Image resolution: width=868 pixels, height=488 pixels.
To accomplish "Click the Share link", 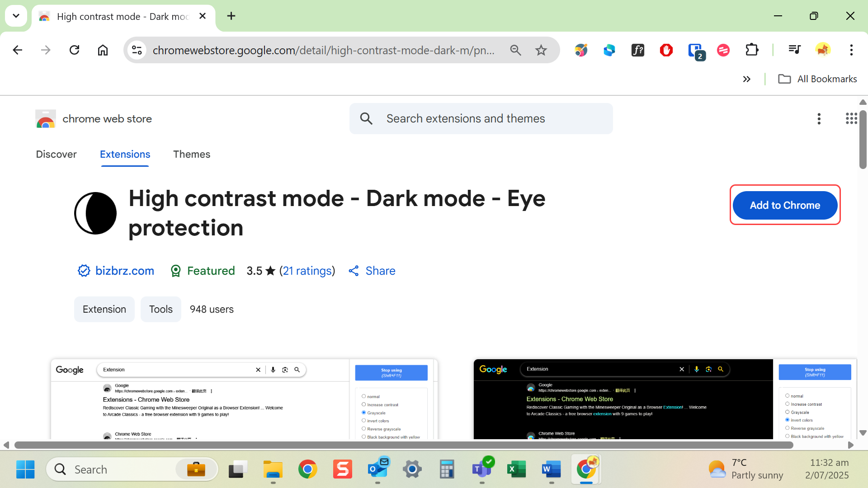I will (372, 271).
